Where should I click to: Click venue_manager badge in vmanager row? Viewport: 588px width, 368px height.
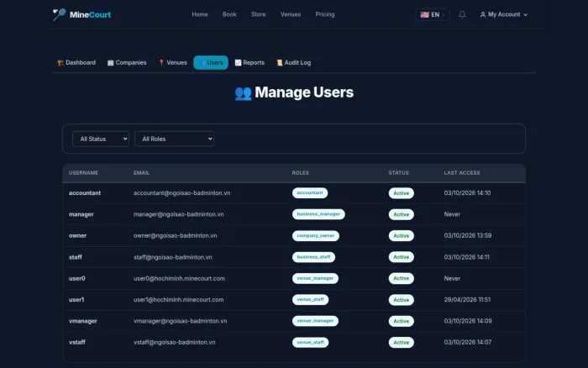pos(315,321)
